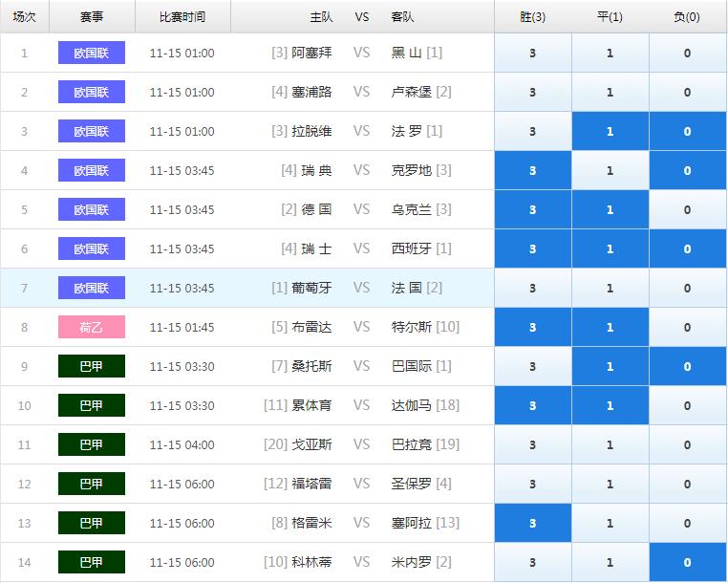
Task: Select draw (1) for match 7 葡萄牙 vs 法国
Action: point(610,288)
